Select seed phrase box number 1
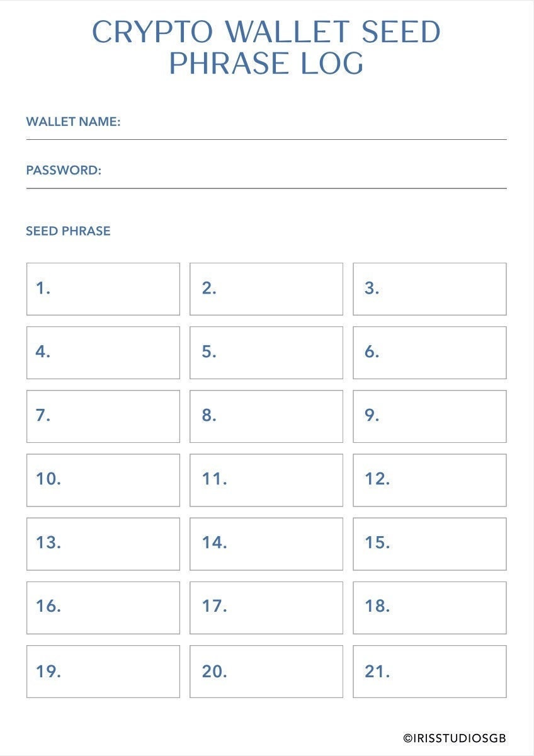Screen dimensions: 534x756 coord(103,289)
